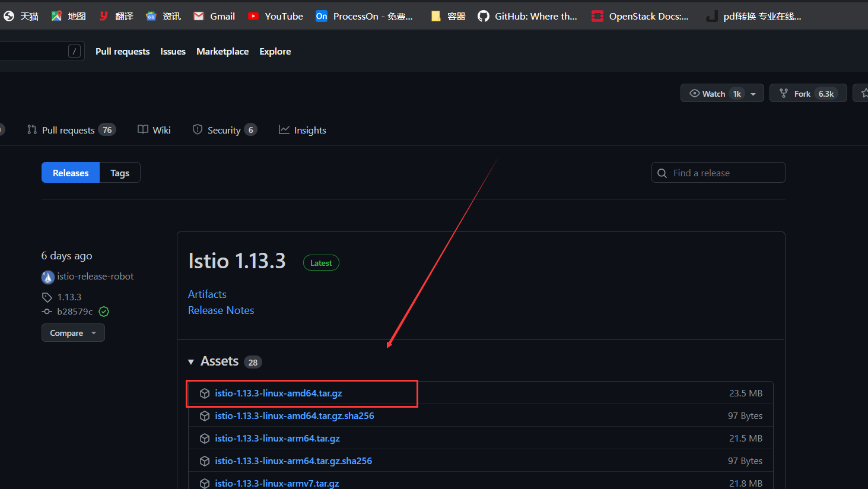This screenshot has width=868, height=489.
Task: Click the tag icon next to 1.13.3
Action: tap(47, 297)
